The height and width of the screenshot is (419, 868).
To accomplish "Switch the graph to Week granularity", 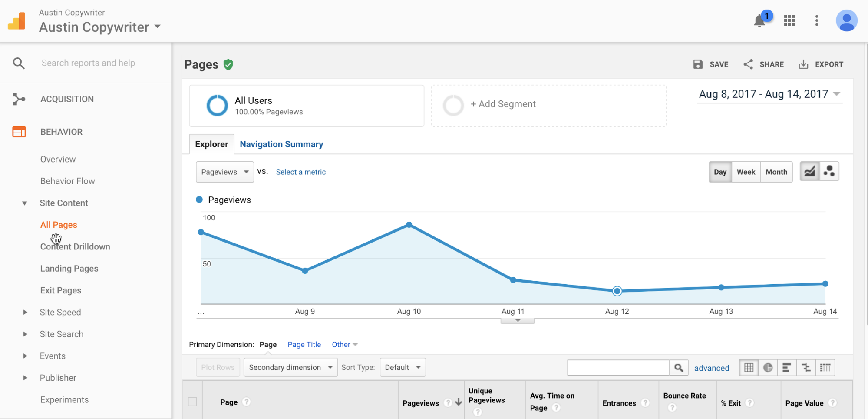I will pyautogui.click(x=746, y=172).
